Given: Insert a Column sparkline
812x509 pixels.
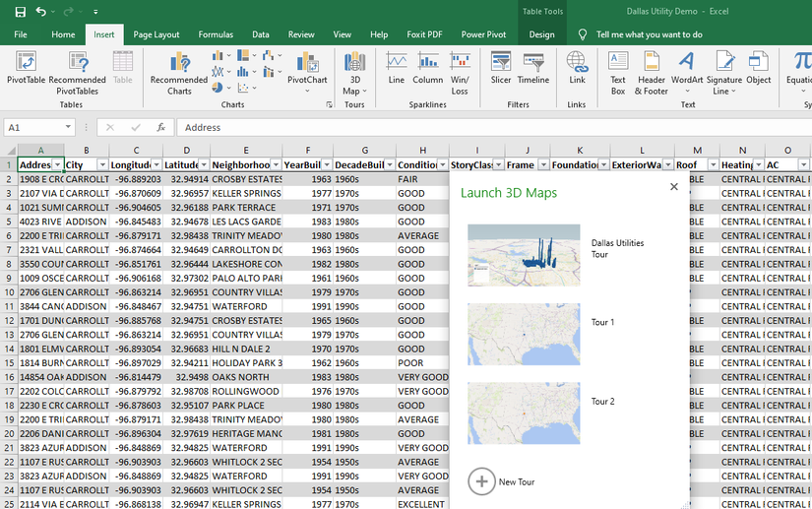Looking at the screenshot, I should [428, 68].
